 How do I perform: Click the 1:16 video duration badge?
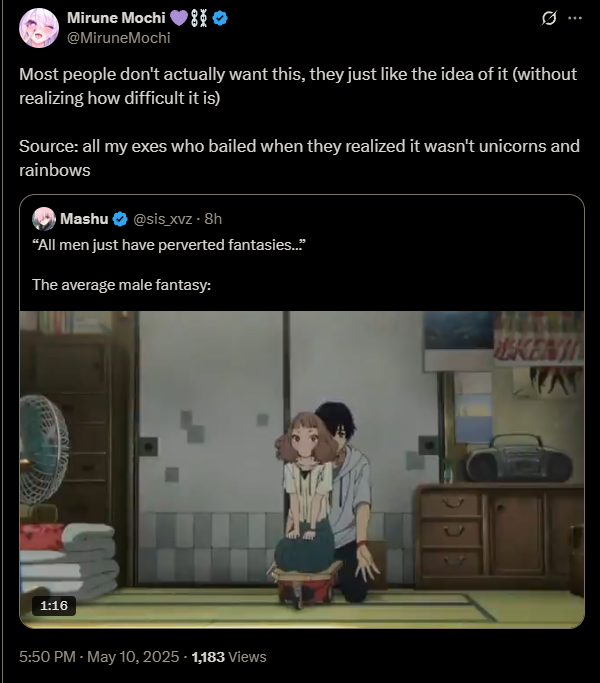[54, 605]
